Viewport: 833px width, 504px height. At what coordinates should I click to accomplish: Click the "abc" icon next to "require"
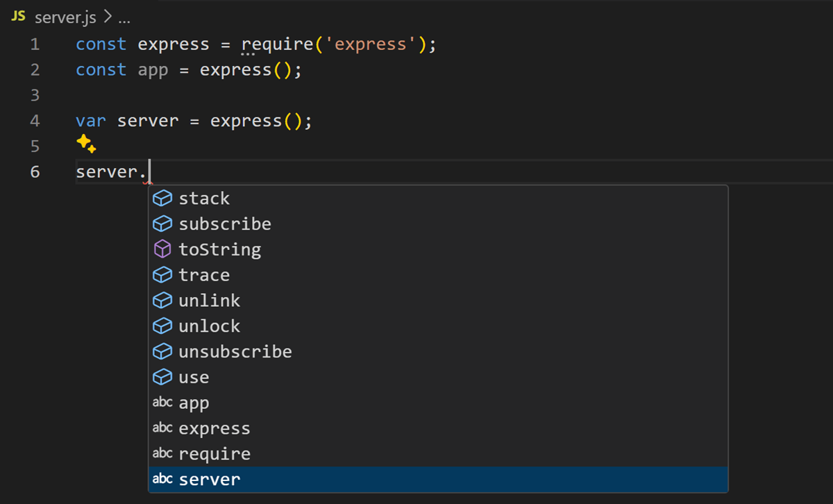pos(162,453)
